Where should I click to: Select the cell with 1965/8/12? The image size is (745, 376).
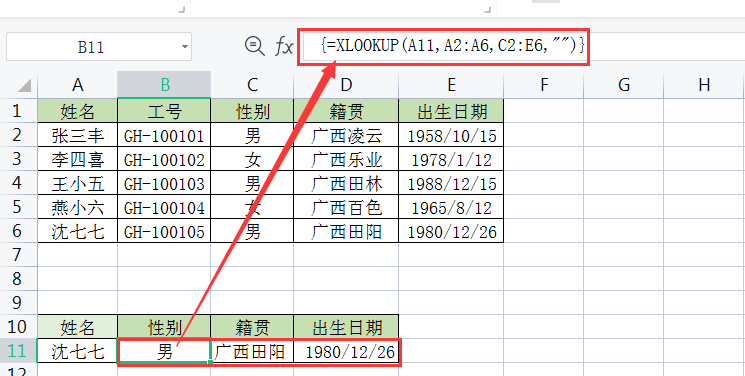pyautogui.click(x=451, y=206)
